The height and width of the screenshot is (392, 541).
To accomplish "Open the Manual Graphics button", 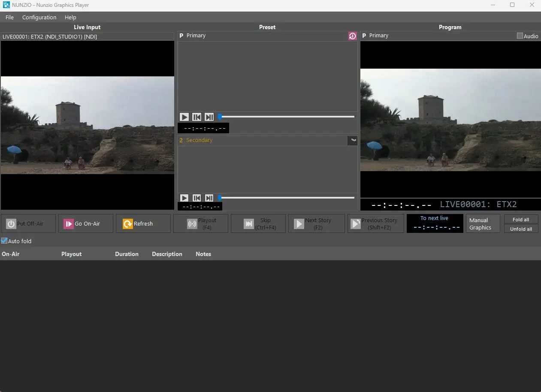I will click(483, 223).
